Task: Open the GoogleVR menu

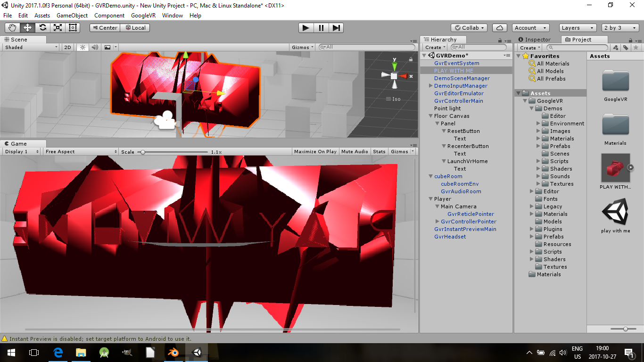Action: coord(143,16)
